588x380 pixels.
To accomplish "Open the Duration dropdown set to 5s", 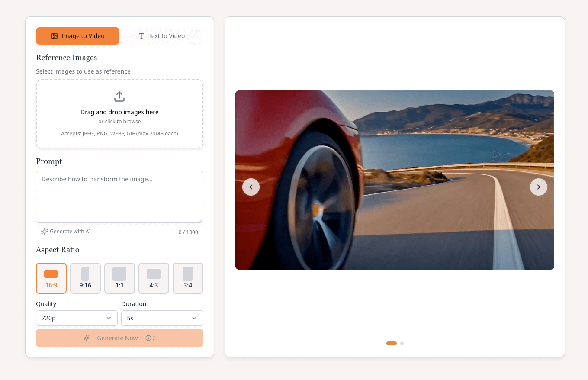I will [x=162, y=318].
